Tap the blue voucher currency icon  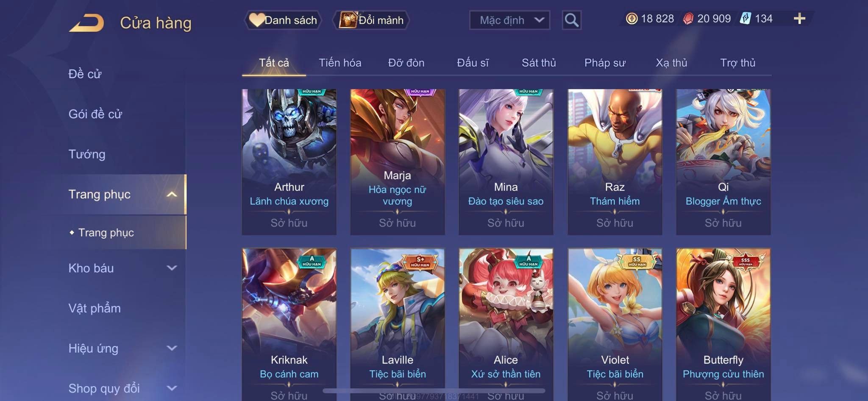(x=745, y=19)
